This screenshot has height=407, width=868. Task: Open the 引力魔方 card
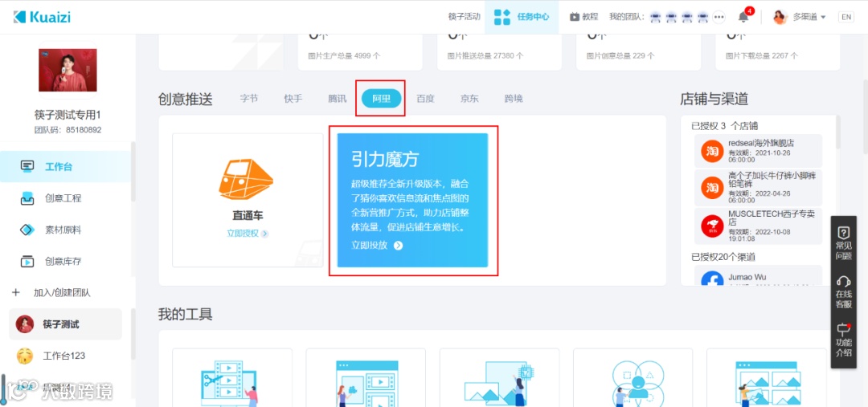point(413,200)
